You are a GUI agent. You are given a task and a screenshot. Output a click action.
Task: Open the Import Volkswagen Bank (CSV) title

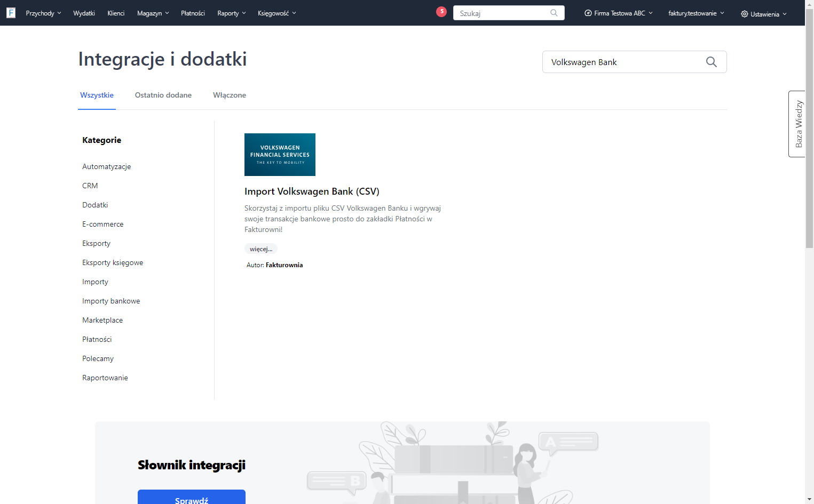point(312,191)
